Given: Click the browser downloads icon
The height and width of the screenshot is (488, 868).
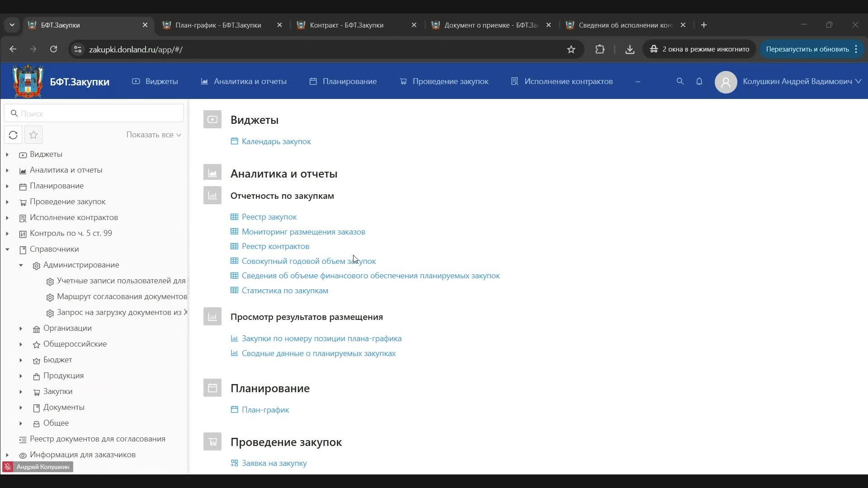Looking at the screenshot, I should click(x=630, y=49).
